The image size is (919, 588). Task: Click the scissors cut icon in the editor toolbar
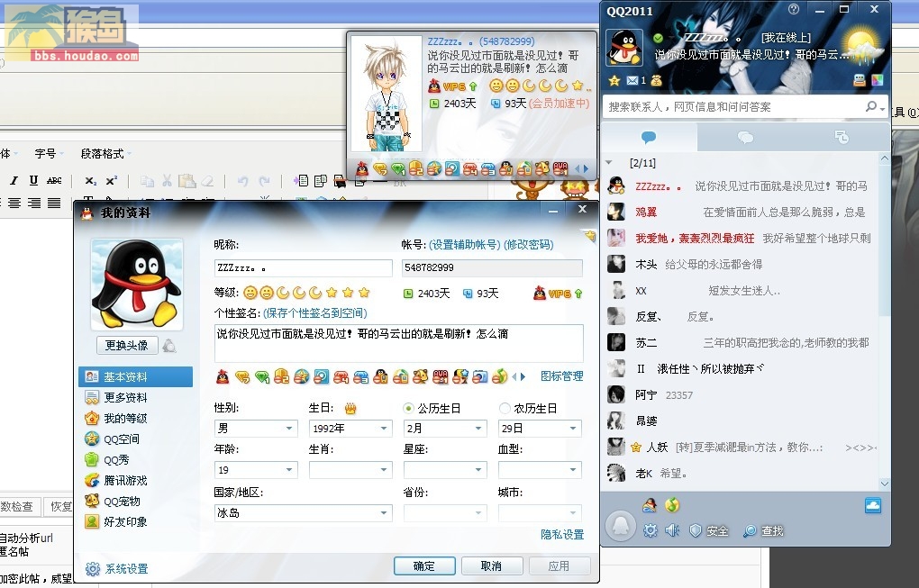[x=167, y=181]
